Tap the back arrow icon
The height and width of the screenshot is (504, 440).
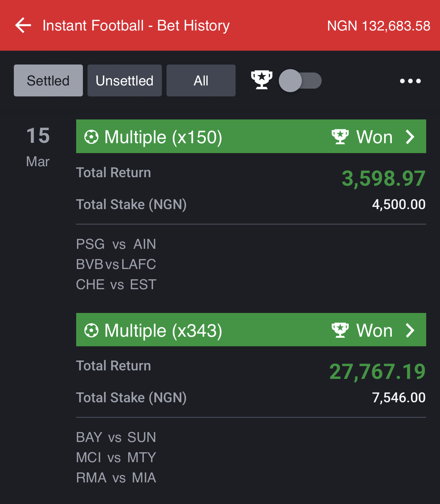[23, 26]
